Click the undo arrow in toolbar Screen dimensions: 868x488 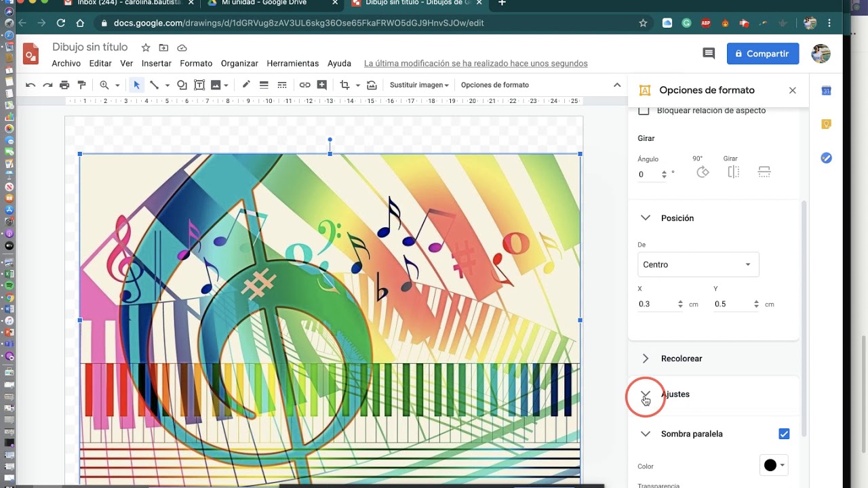tap(31, 85)
